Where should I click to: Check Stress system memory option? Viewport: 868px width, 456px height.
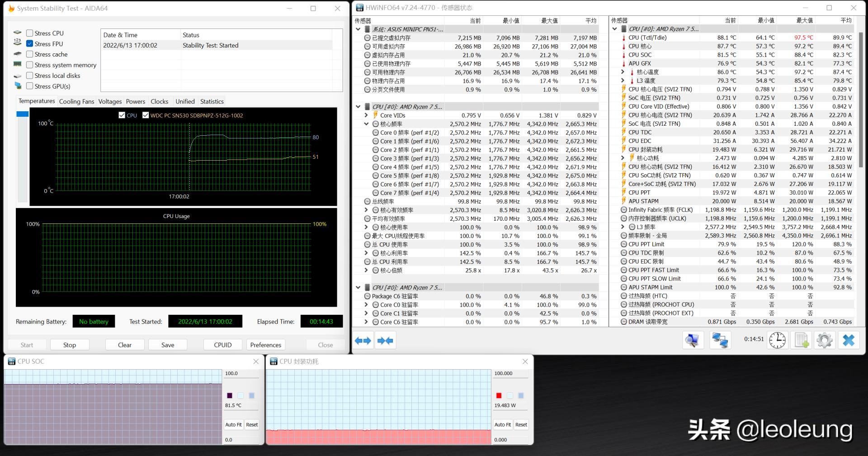click(x=30, y=65)
